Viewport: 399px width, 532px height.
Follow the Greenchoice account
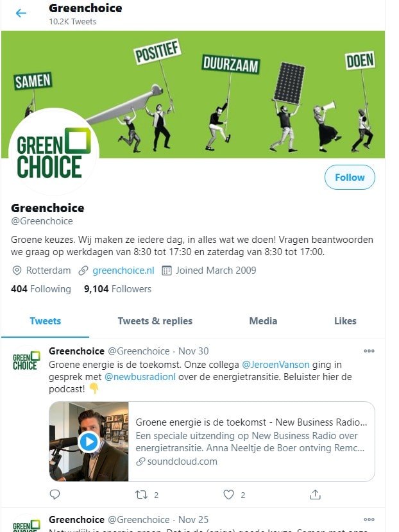(x=350, y=177)
